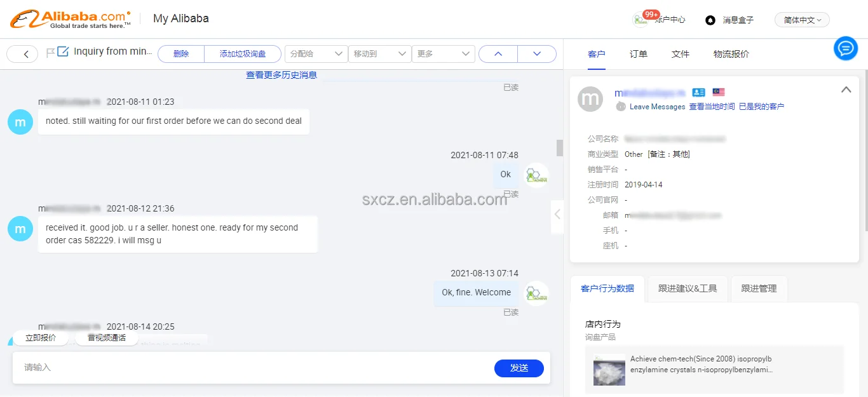Open the isopropylbenzylamine crystals product thumbnail
Image resolution: width=868 pixels, height=397 pixels.
(x=609, y=370)
